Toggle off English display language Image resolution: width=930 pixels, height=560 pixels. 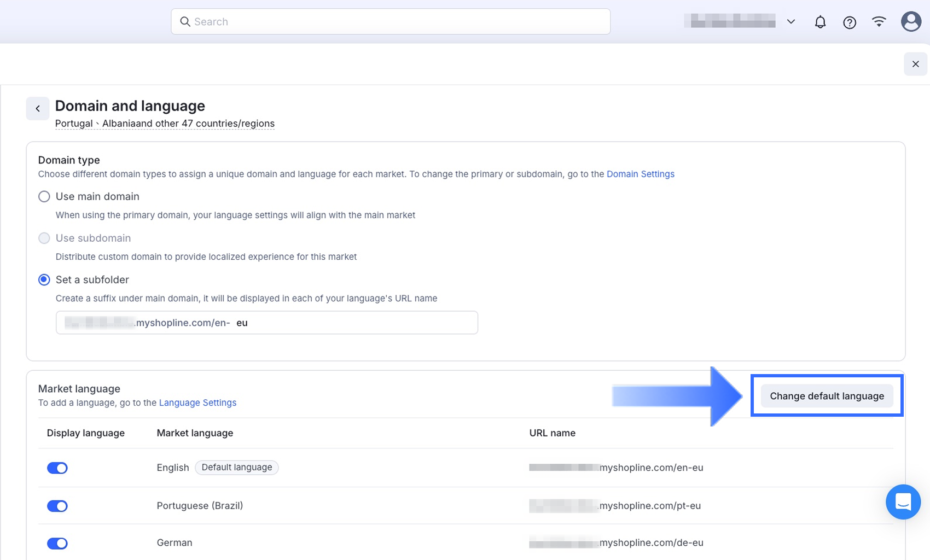click(57, 468)
